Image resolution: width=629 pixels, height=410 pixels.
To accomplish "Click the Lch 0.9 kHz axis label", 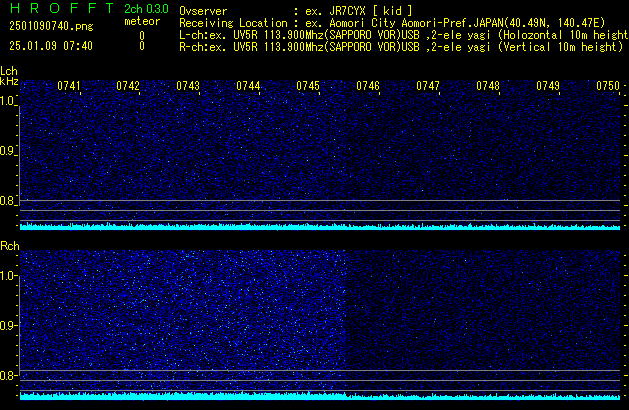I will [x=7, y=151].
